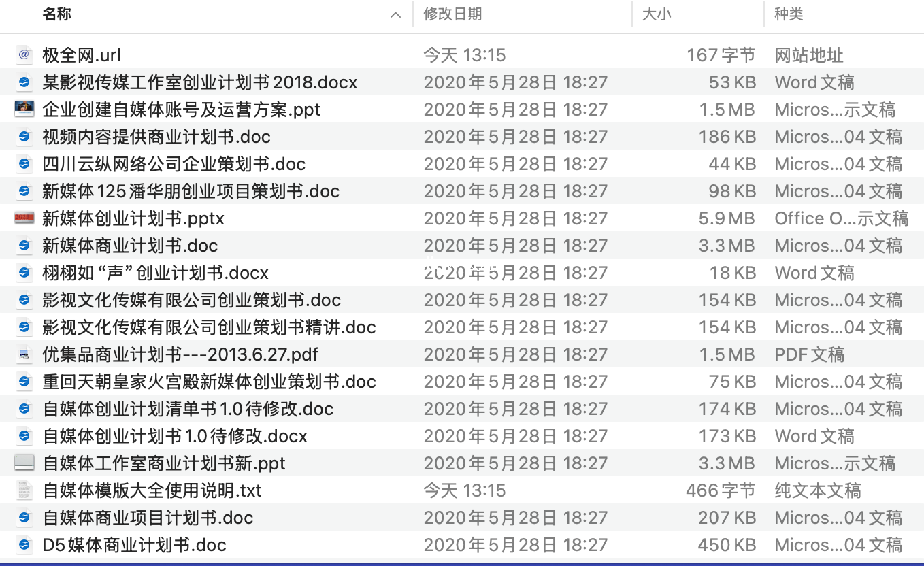Screen dimensions: 924x566
Task: Select 自媒体创业计划清单书1.0待修改.doc file name
Action: (188, 409)
